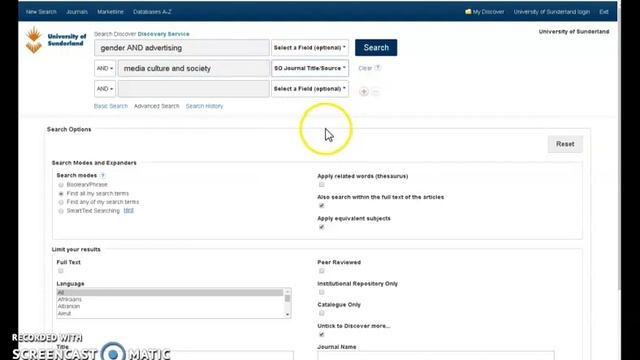Viewport: 640px width, 360px height.
Task: Click scroll-up arrow of Language list
Action: click(287, 291)
